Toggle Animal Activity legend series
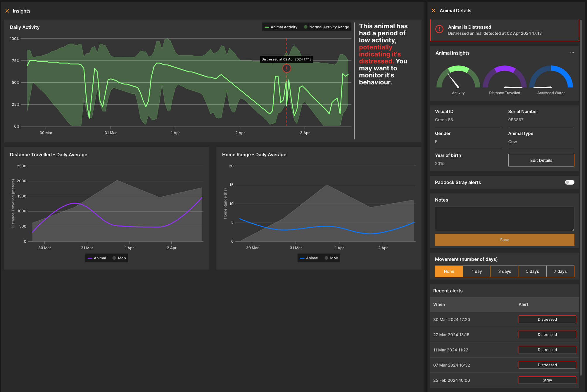587x392 pixels. tap(281, 27)
